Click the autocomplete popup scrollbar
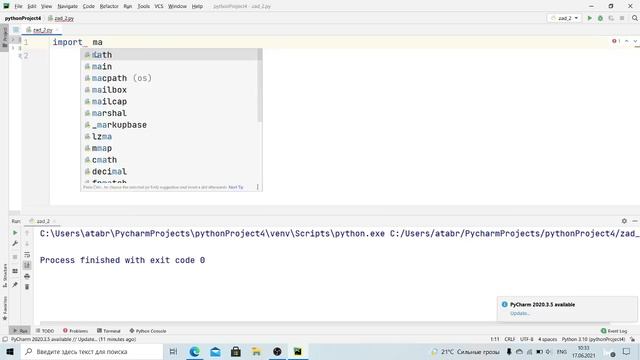 coord(260,86)
